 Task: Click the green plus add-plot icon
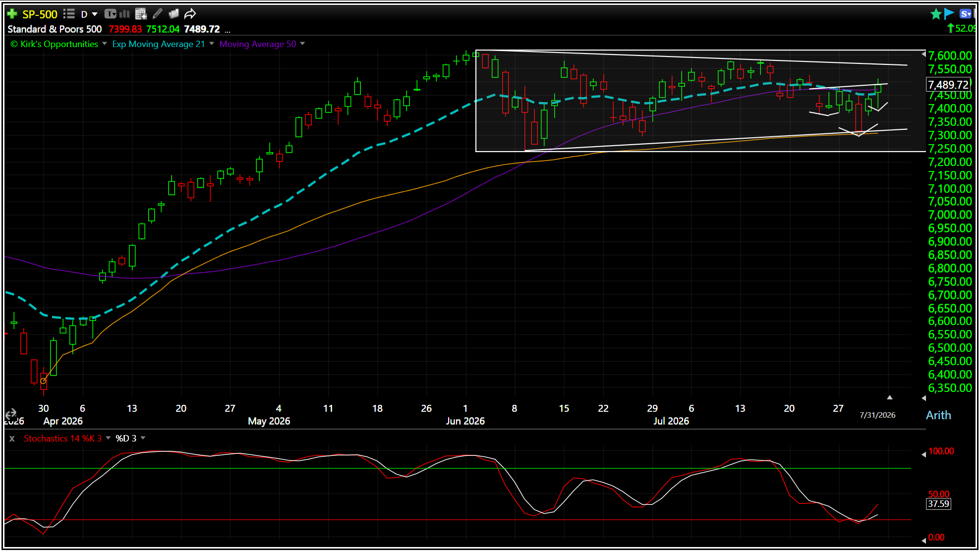click(x=12, y=14)
